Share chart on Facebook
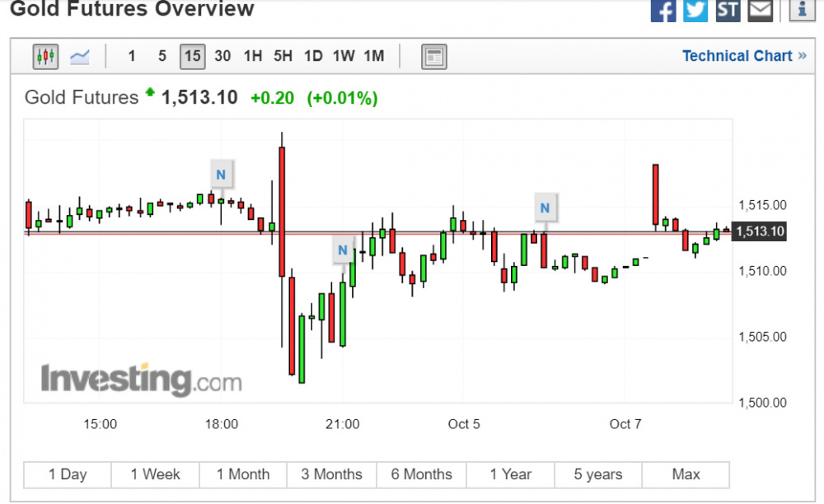Viewport: 824px width, 504px height. [663, 9]
